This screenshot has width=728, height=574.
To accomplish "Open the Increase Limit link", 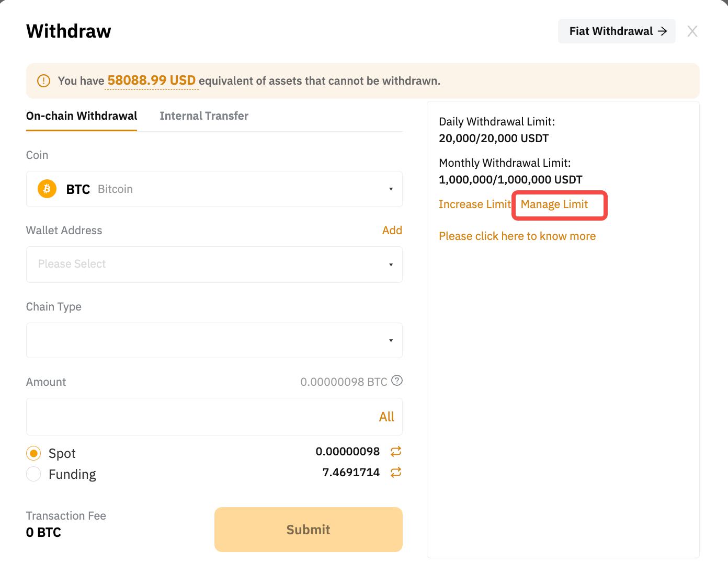I will point(474,204).
